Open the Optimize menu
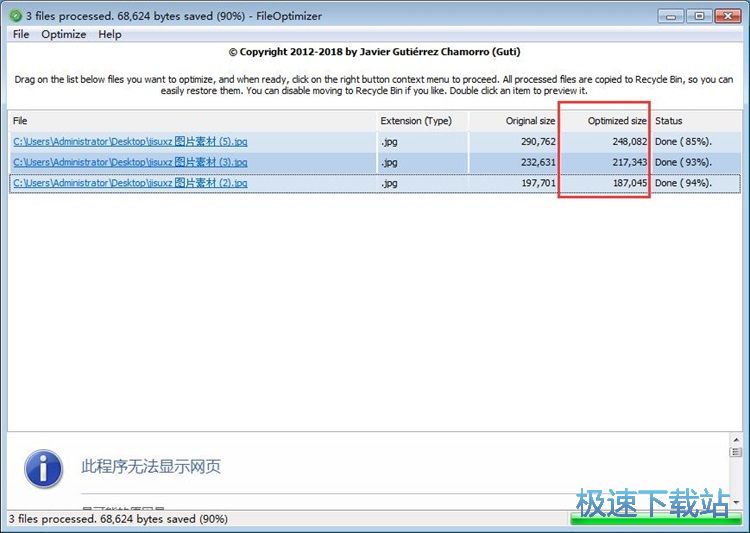This screenshot has height=533, width=750. tap(64, 34)
